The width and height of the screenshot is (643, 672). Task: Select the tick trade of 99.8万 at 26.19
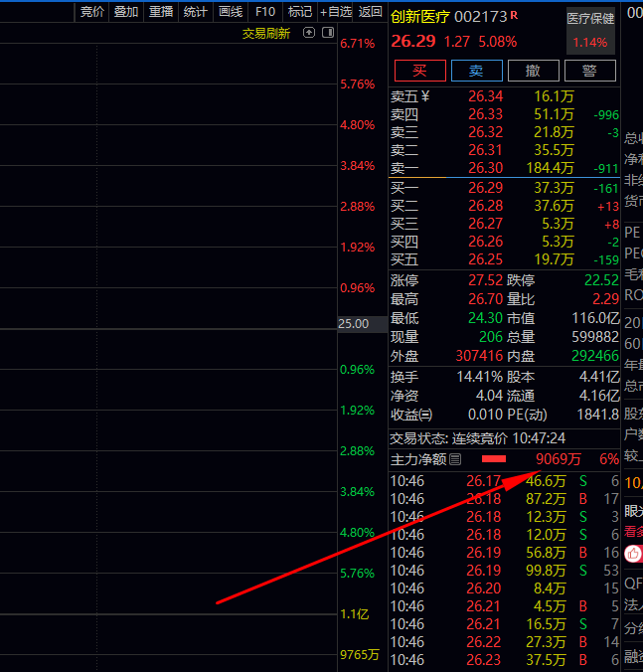click(504, 571)
